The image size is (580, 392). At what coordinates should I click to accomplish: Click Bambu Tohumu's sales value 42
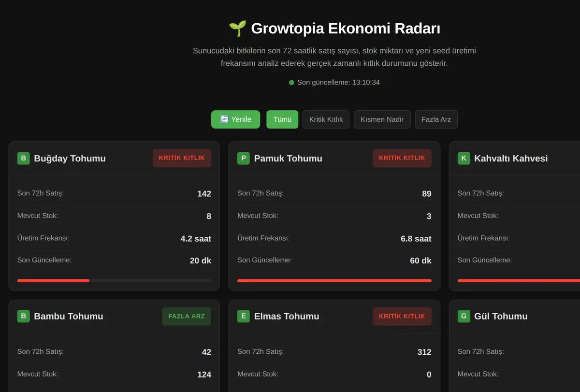coord(206,352)
